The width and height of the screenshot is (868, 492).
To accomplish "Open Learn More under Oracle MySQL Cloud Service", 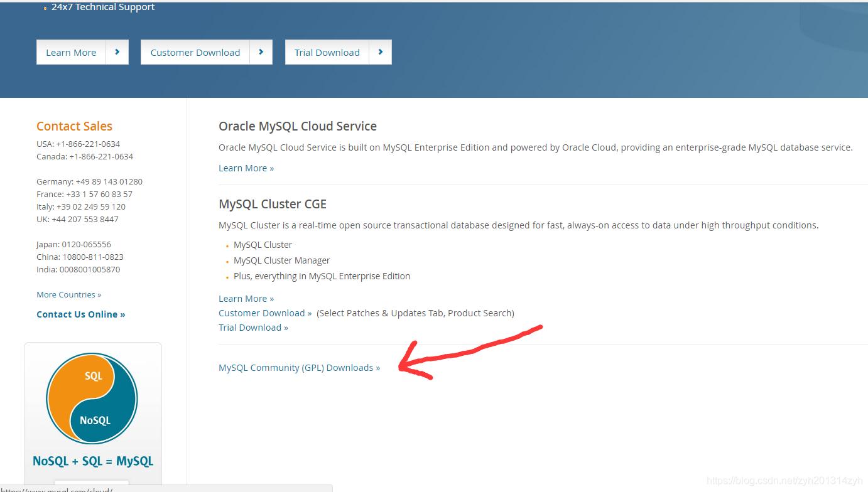I will coord(246,168).
